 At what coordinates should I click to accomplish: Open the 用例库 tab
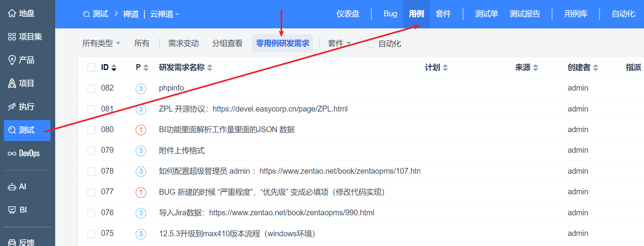[576, 14]
